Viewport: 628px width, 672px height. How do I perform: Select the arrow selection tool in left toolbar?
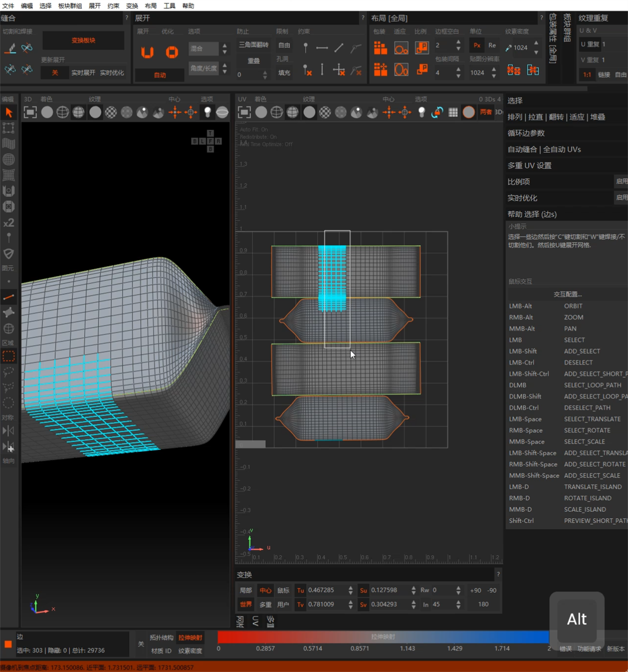click(8, 112)
